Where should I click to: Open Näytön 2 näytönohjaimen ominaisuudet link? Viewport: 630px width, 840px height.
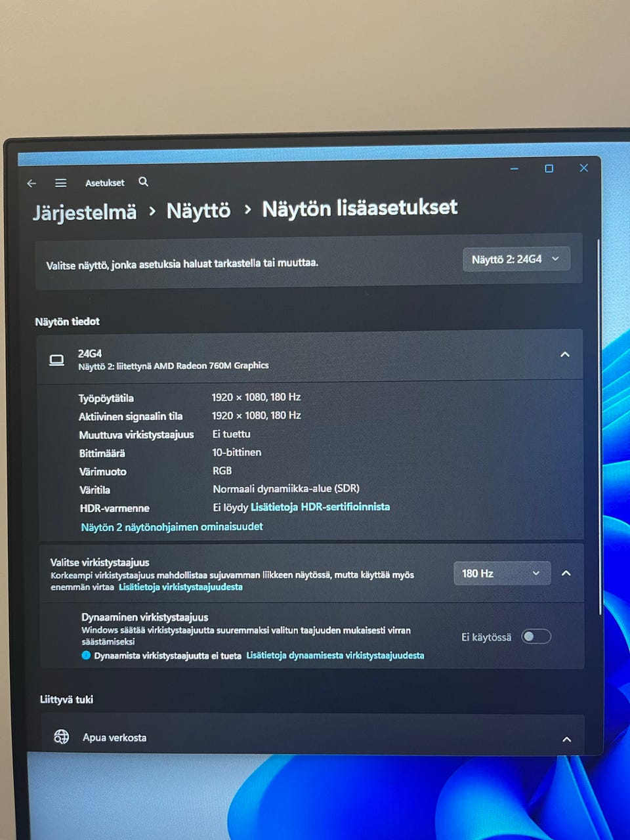tap(172, 527)
